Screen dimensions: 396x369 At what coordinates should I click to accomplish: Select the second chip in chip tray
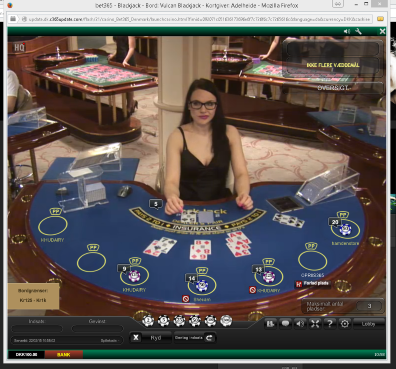(164, 321)
